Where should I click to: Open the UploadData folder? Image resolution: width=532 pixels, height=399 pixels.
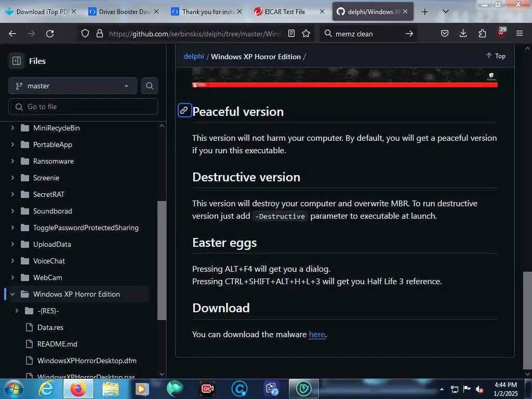[52, 244]
